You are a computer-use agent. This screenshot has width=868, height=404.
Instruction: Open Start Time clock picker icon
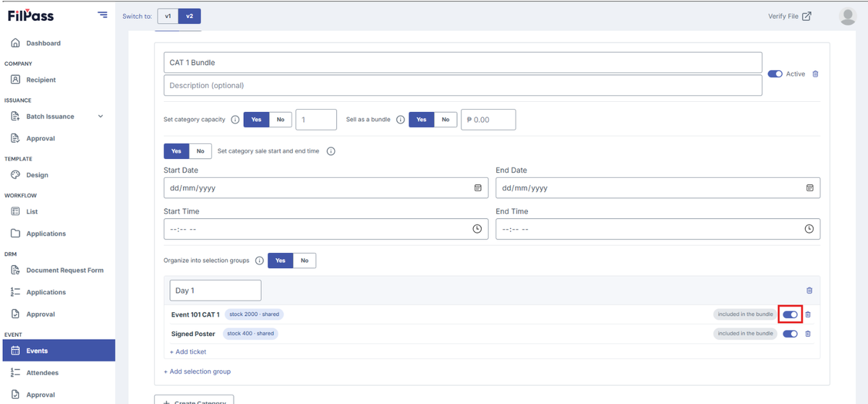coord(477,228)
